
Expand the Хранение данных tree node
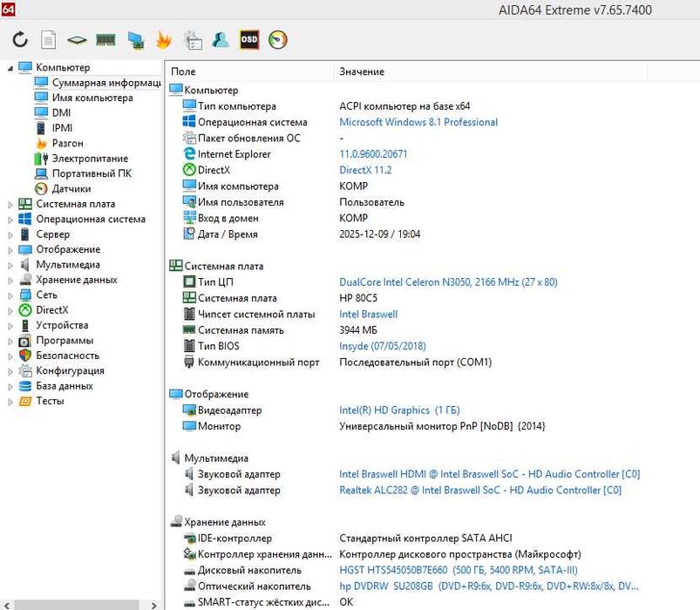10,281
